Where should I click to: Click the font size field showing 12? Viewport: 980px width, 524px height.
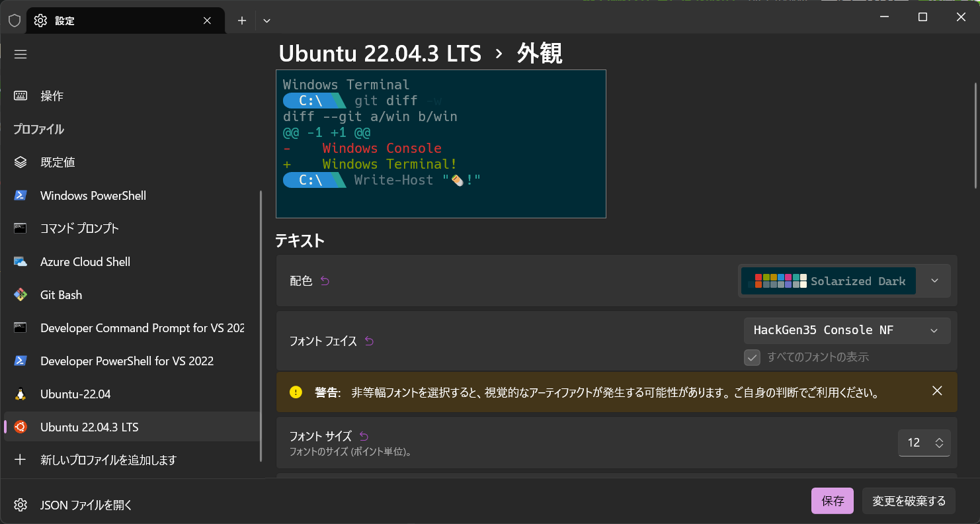pyautogui.click(x=915, y=443)
